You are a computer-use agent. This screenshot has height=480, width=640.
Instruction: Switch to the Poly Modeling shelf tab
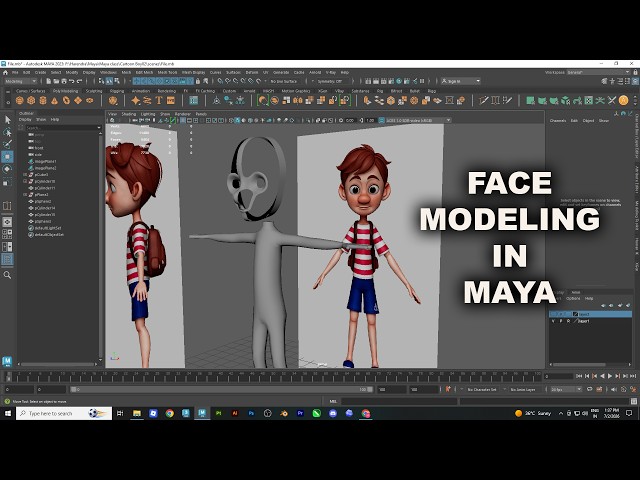(x=65, y=91)
